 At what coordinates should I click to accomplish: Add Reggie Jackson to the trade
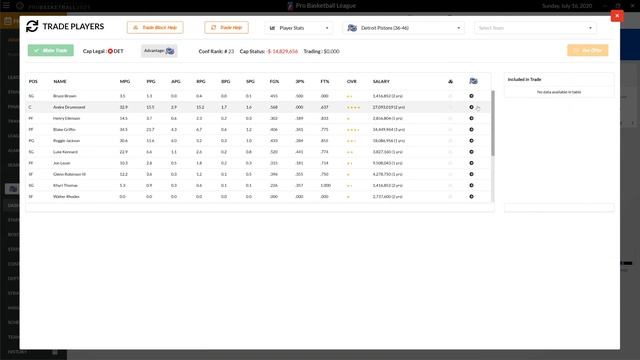(471, 141)
